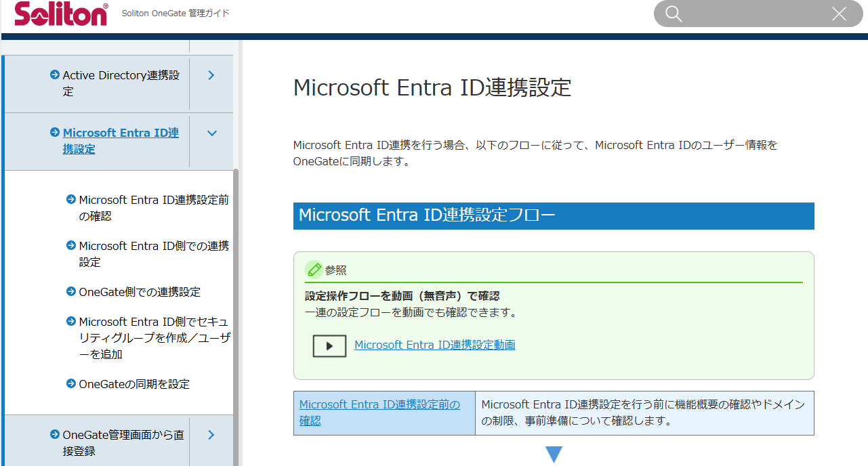Click 設定操作フローを動画（無音声）で確認 text

[x=402, y=296]
